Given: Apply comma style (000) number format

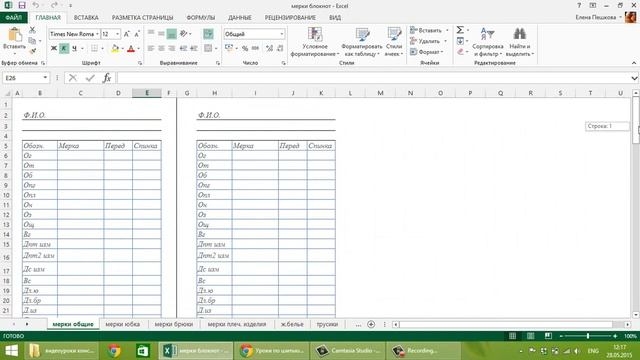Looking at the screenshot, I should point(256,48).
